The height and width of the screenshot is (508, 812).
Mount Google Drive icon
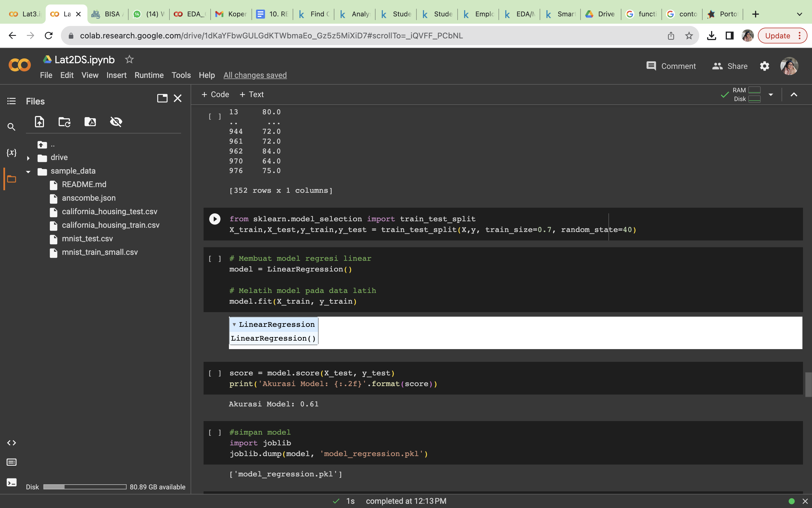pos(90,122)
